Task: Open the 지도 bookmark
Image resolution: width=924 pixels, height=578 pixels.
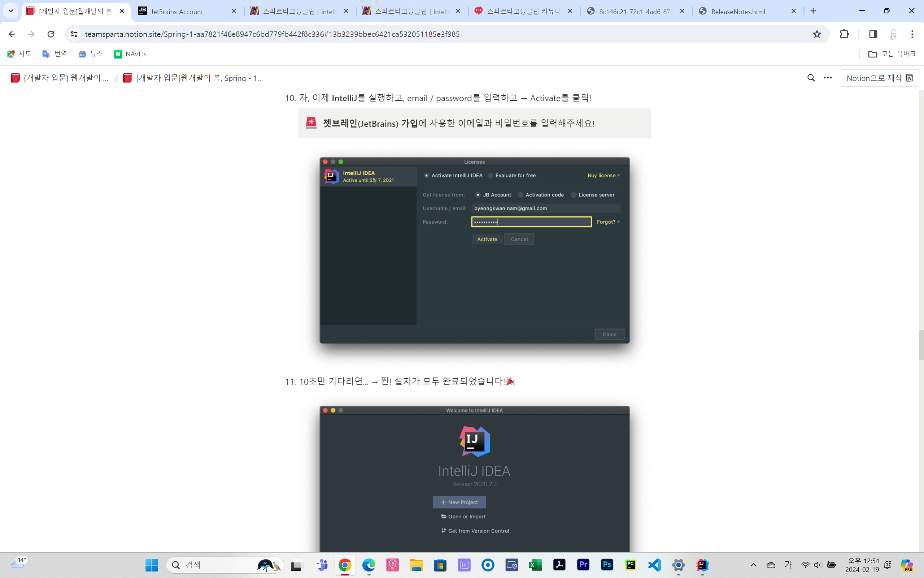Action: (x=19, y=54)
